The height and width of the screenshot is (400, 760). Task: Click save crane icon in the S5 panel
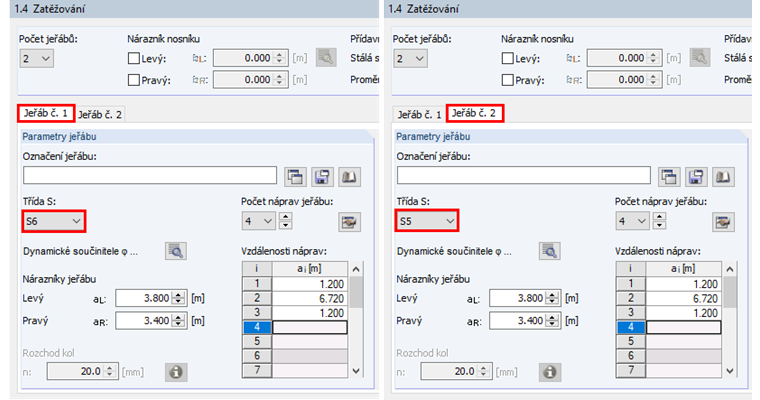(x=696, y=177)
